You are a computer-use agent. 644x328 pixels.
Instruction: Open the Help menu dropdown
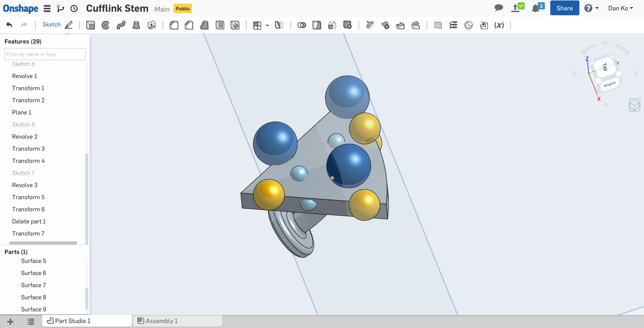coord(592,8)
